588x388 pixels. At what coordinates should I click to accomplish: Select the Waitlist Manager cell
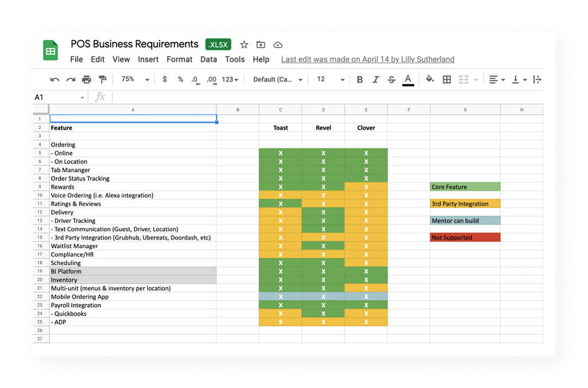[x=133, y=246]
